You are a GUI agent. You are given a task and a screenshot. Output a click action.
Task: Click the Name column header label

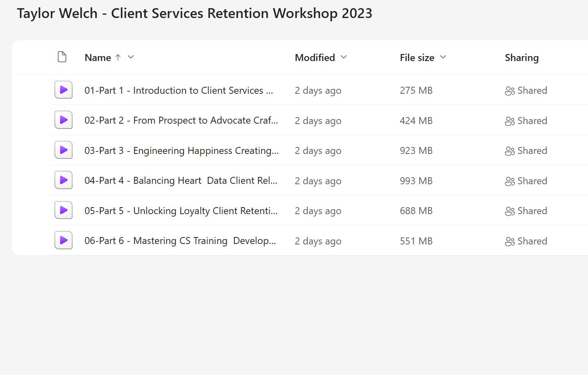pyautogui.click(x=98, y=57)
